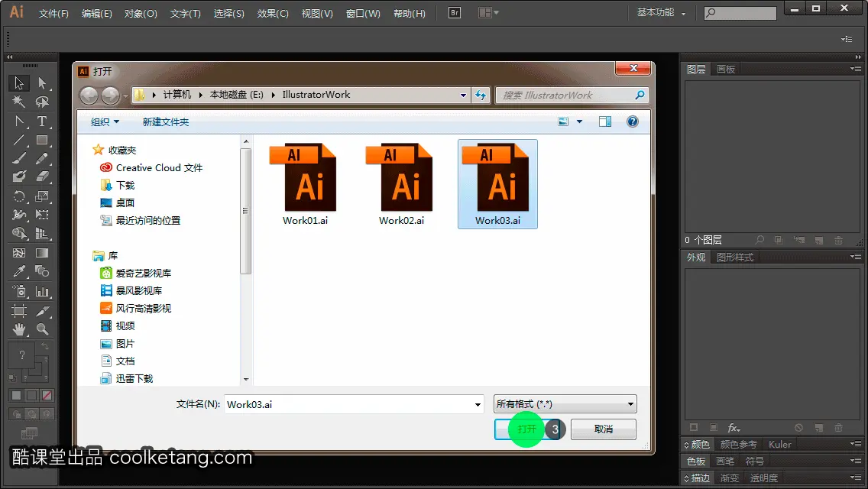Click the refresh button beside address bar
Screen dimensions: 868x489
click(x=481, y=96)
